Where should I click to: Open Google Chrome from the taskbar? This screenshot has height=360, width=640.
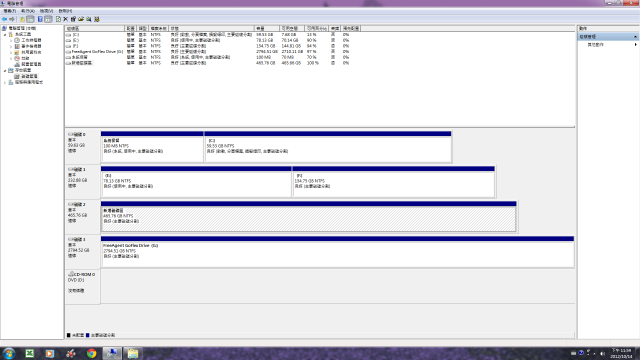[x=91, y=353]
